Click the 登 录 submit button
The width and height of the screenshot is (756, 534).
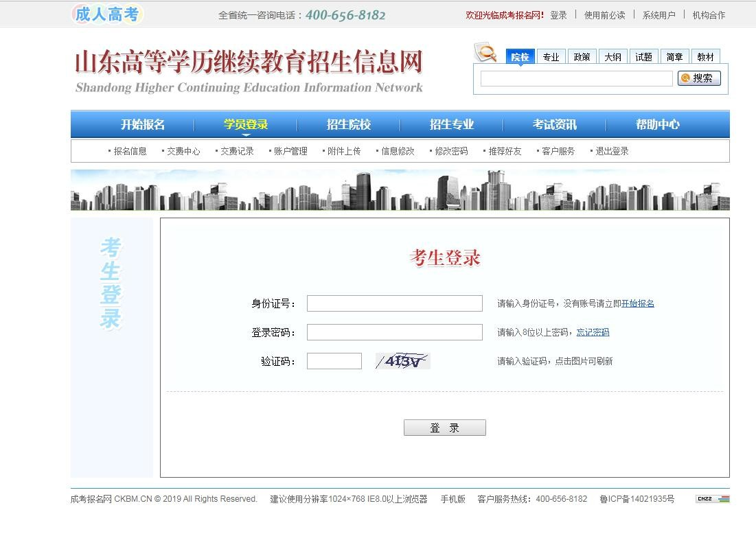444,428
